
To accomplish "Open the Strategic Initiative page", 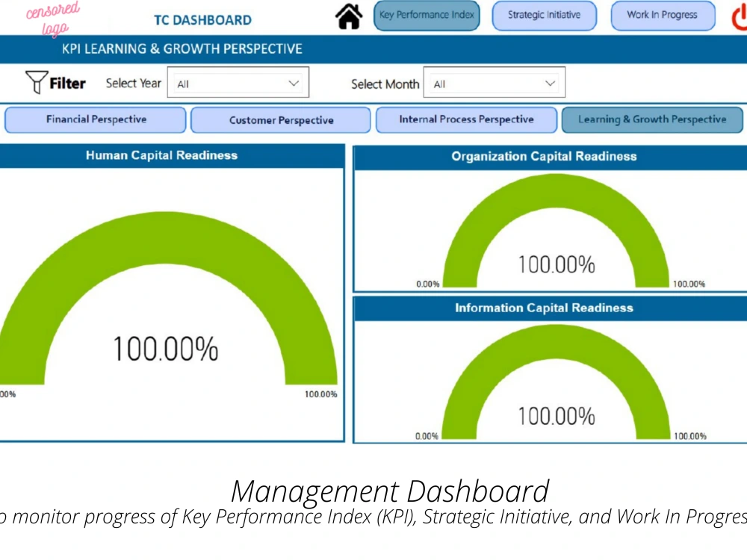I will (x=544, y=15).
